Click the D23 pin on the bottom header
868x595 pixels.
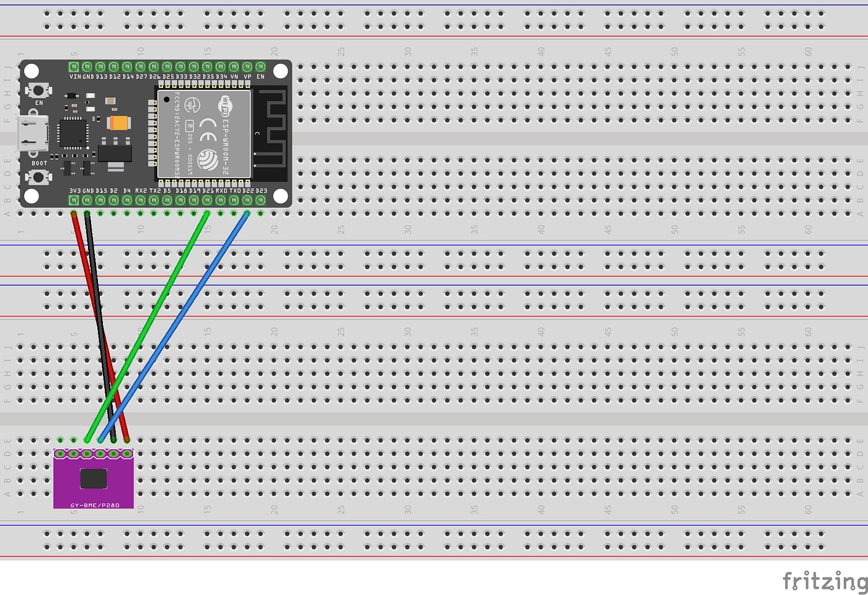[260, 201]
